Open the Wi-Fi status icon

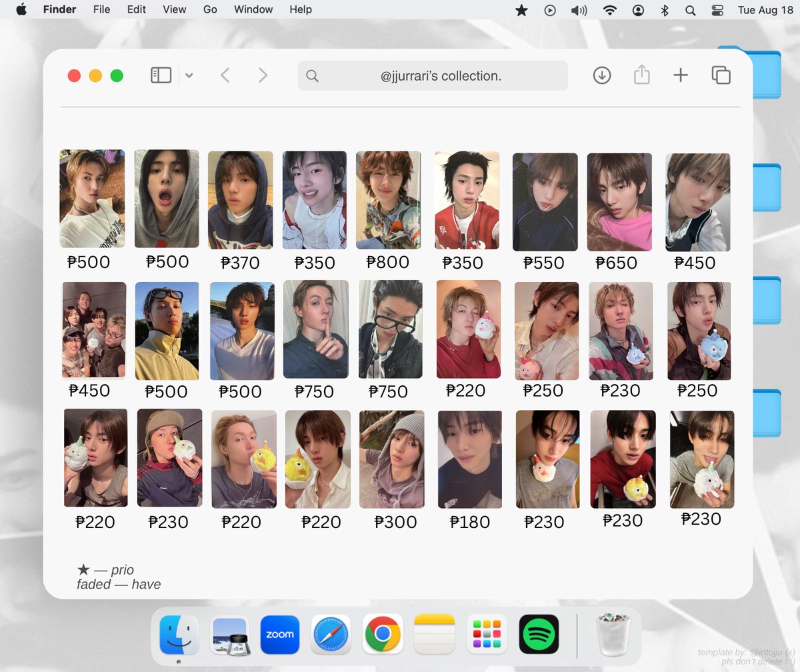pyautogui.click(x=609, y=10)
